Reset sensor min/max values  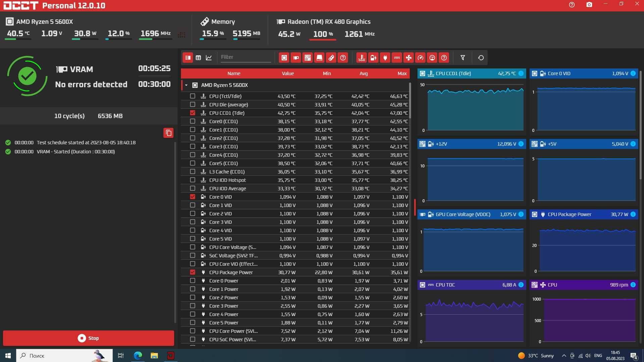tap(481, 58)
